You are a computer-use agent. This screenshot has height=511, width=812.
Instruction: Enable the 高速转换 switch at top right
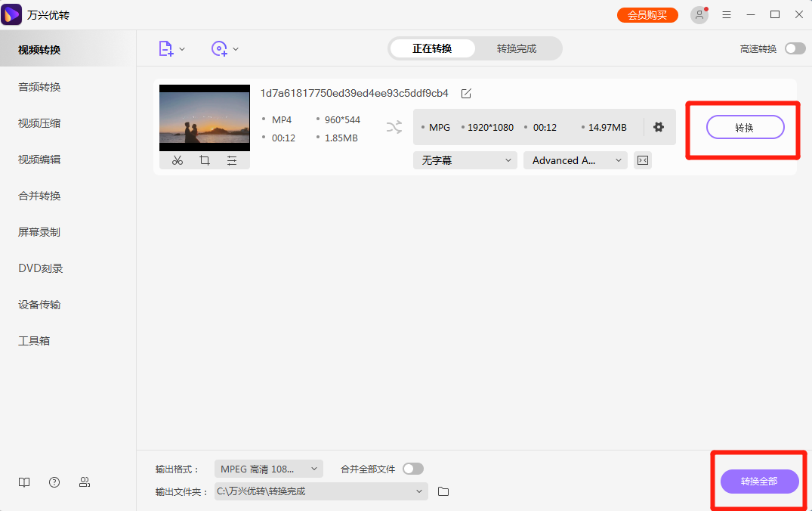pyautogui.click(x=794, y=48)
